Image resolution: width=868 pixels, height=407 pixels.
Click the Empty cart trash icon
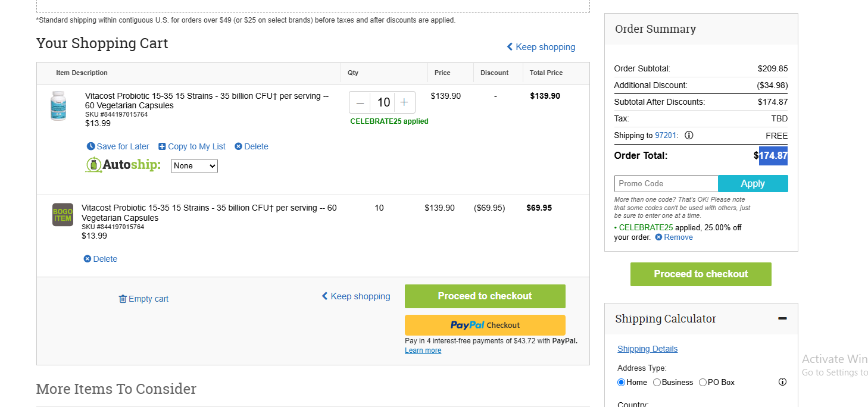123,299
